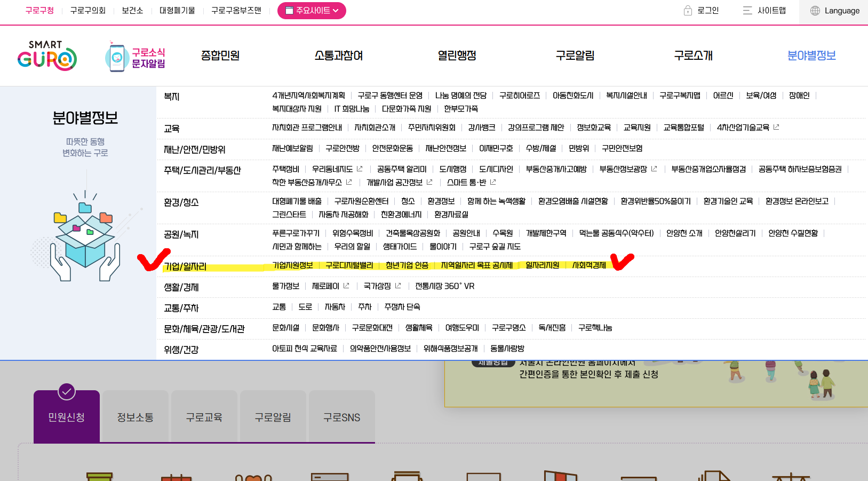The height and width of the screenshot is (481, 868).
Task: Click the external-link icon after 착한 부동산중개사무소
Action: point(349,182)
